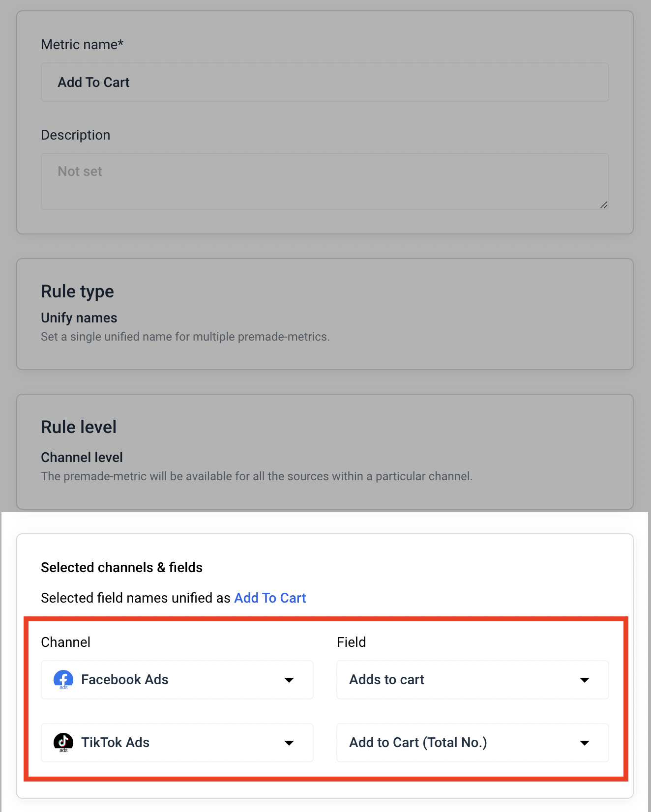
Task: Click the Rule type section header
Action: 77,291
